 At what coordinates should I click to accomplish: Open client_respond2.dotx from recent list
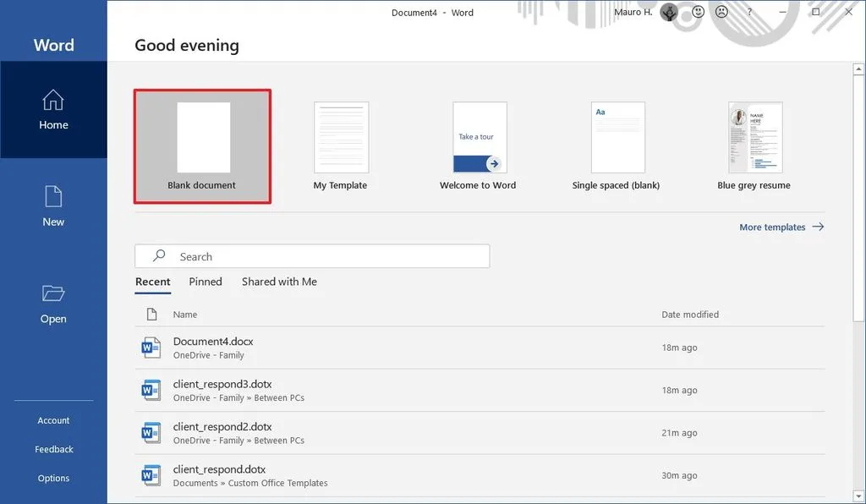(x=480, y=433)
